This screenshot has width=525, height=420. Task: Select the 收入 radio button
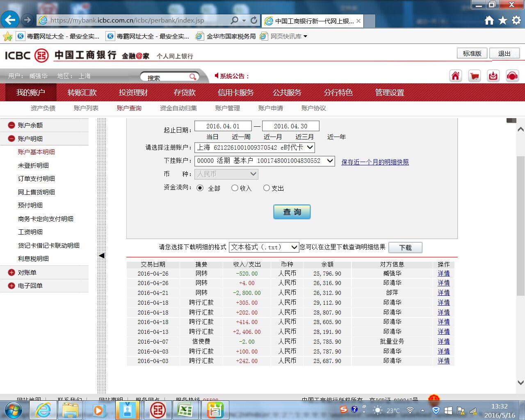[235, 188]
